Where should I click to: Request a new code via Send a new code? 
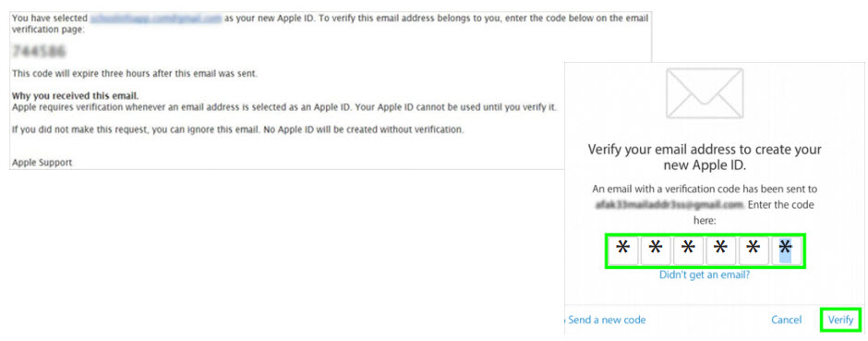point(607,320)
